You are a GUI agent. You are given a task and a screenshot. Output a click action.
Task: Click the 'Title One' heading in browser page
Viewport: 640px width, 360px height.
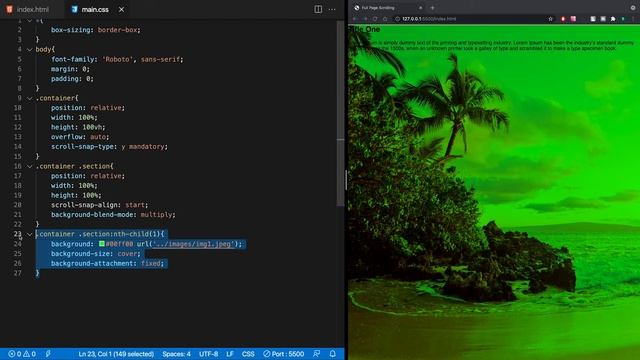(364, 30)
